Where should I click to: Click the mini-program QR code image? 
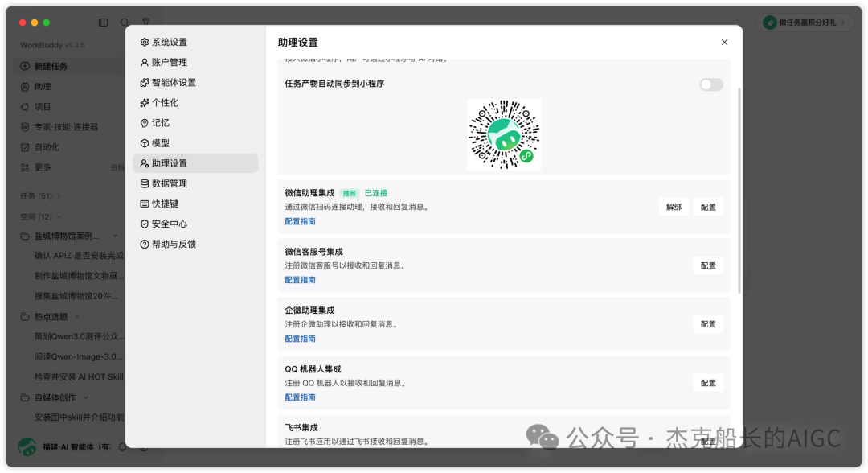tap(504, 134)
